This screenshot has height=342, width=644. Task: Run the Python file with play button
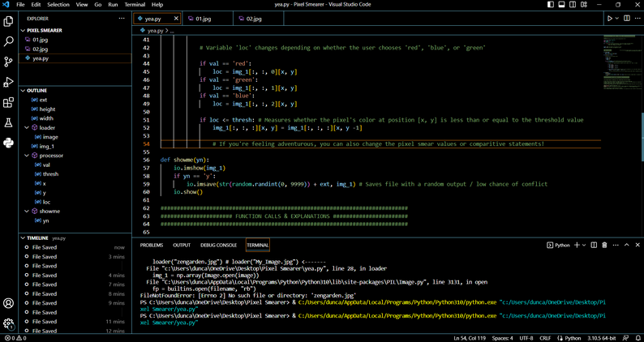click(609, 19)
